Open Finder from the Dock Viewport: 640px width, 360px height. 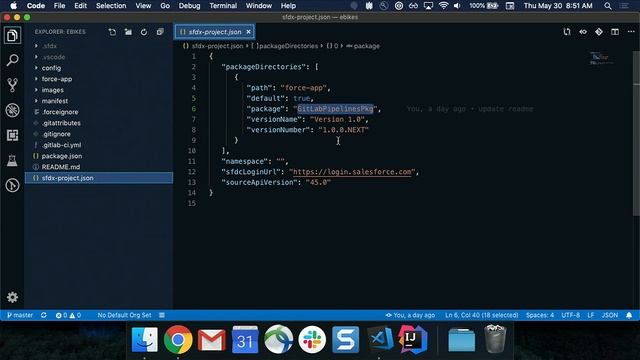pos(144,339)
